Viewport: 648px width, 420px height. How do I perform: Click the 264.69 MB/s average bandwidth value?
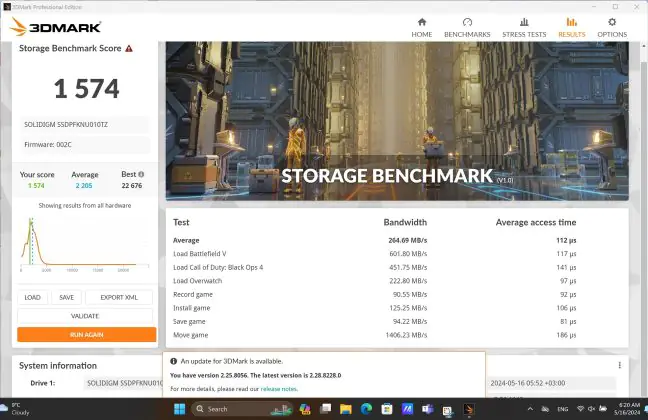407,240
